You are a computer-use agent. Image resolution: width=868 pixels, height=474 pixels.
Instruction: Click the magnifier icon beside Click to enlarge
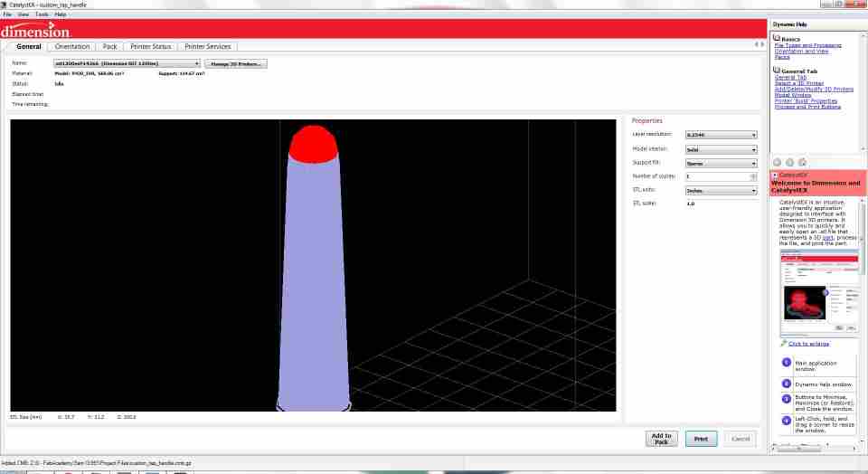783,344
